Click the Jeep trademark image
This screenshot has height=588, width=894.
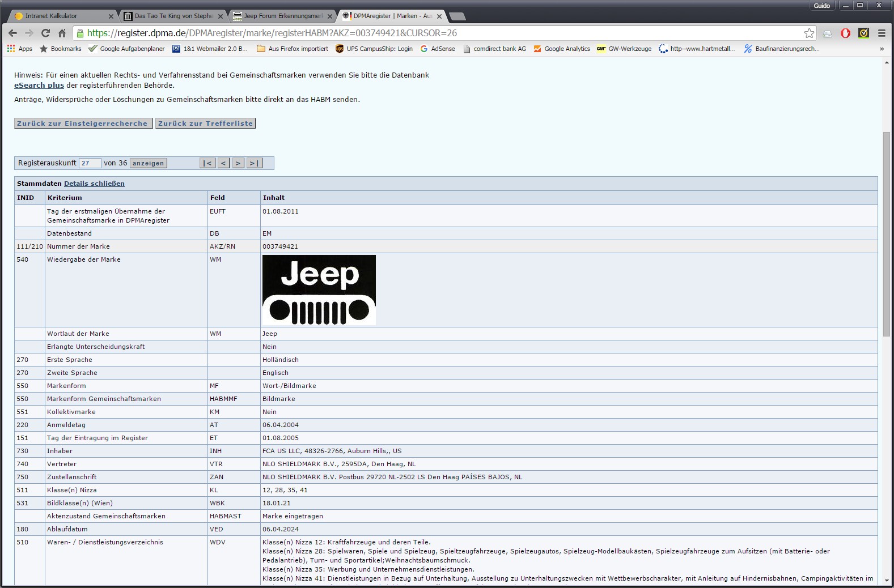point(319,290)
